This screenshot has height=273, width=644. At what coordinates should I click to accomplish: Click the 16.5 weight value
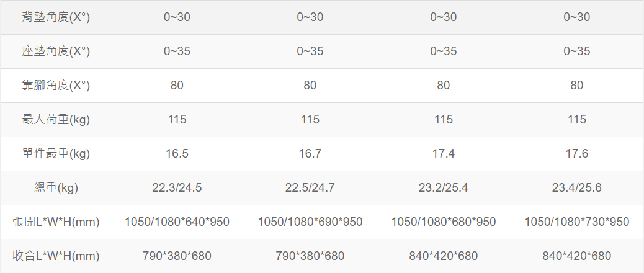tap(177, 154)
